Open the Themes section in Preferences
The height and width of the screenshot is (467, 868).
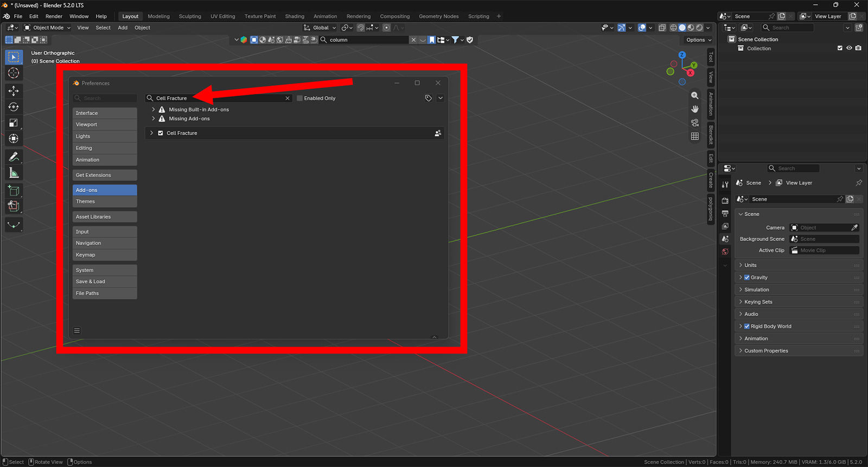105,201
